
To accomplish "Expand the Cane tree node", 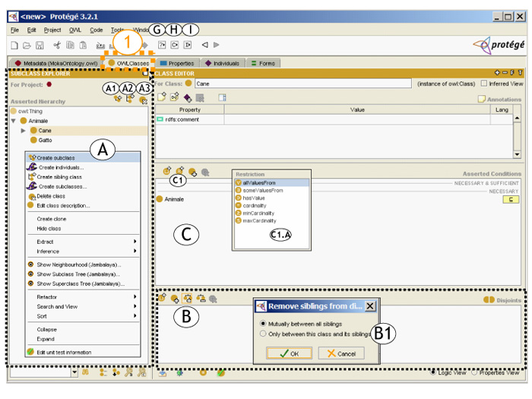I will pos(23,130).
